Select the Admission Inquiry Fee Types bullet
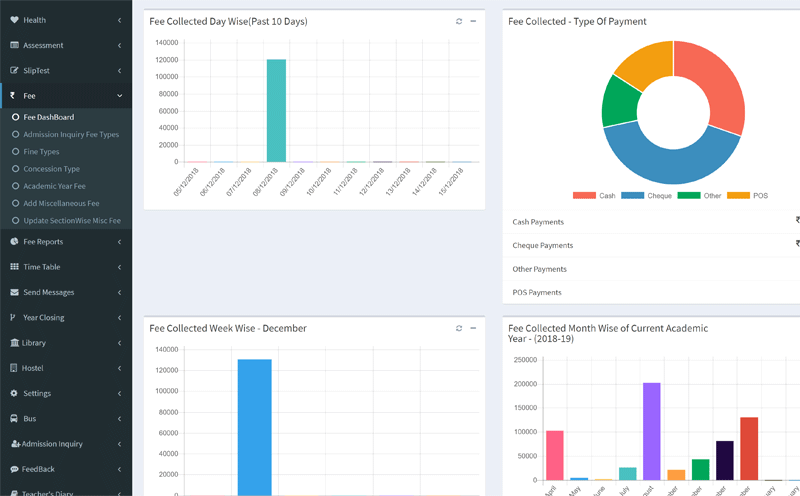Screen dimensions: 800x496 click(x=15, y=134)
